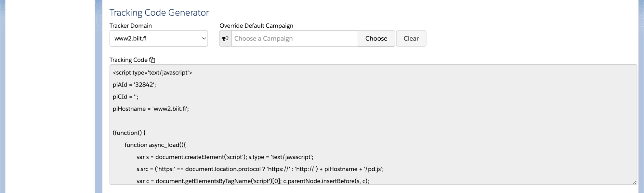The image size is (644, 193).
Task: Clear the selected campaign
Action: click(x=411, y=39)
